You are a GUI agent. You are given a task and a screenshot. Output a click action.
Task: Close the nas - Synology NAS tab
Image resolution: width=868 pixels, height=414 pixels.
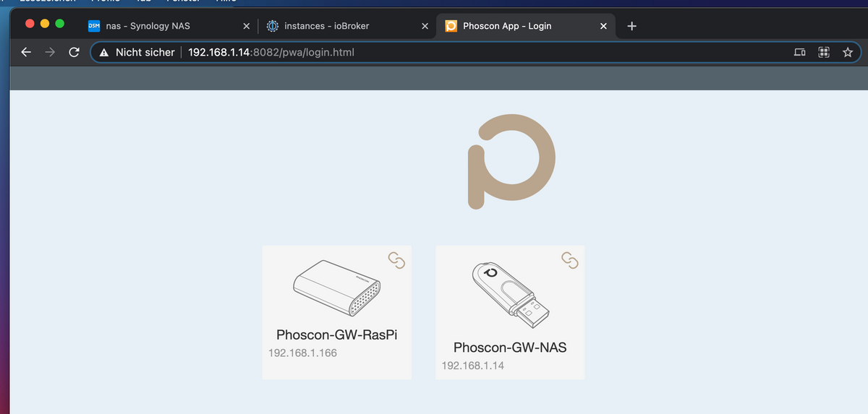tap(246, 26)
